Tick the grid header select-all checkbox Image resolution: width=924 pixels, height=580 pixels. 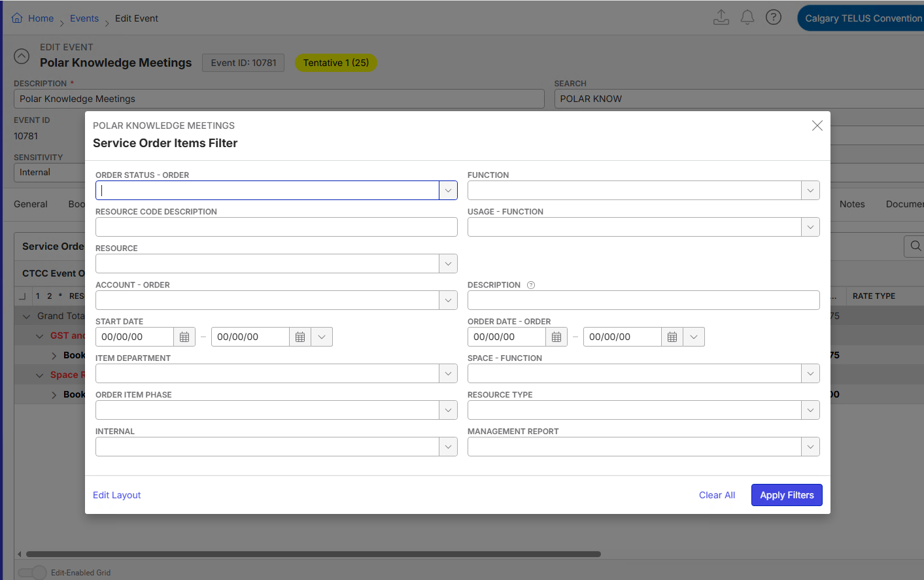point(22,296)
